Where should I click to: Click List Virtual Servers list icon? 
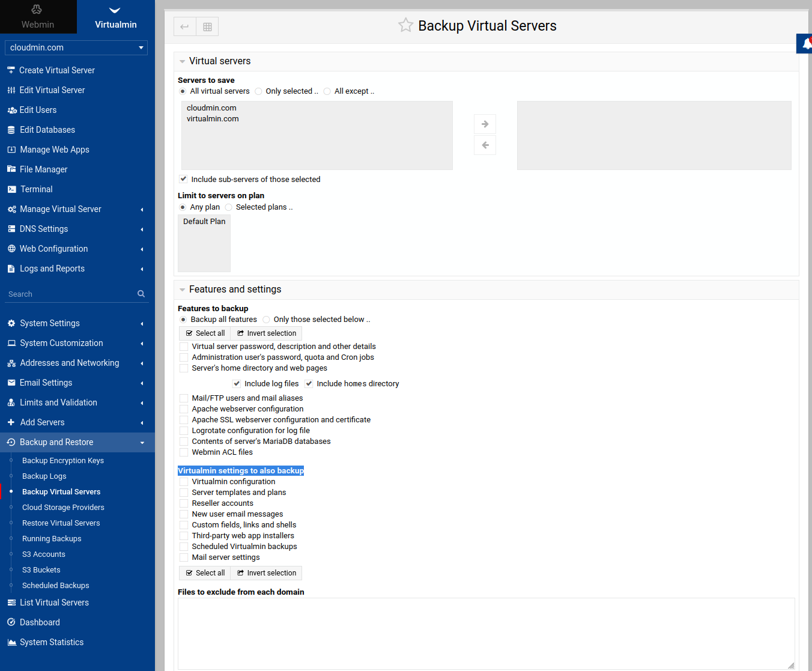tap(11, 603)
